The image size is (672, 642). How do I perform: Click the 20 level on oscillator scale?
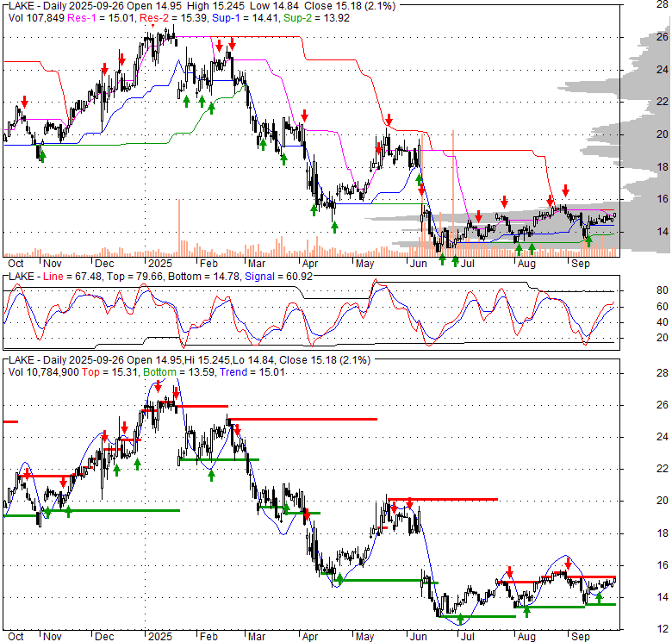pos(663,338)
